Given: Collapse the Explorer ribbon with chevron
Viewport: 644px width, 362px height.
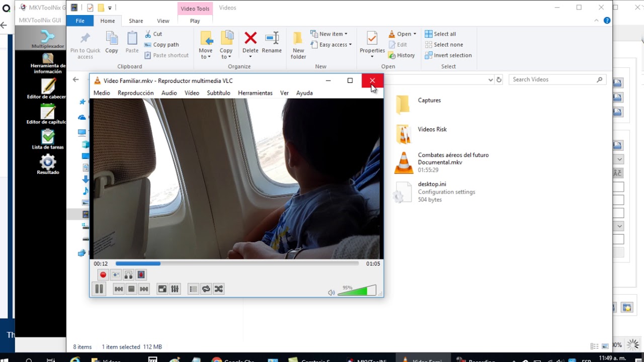Looking at the screenshot, I should [x=597, y=21].
